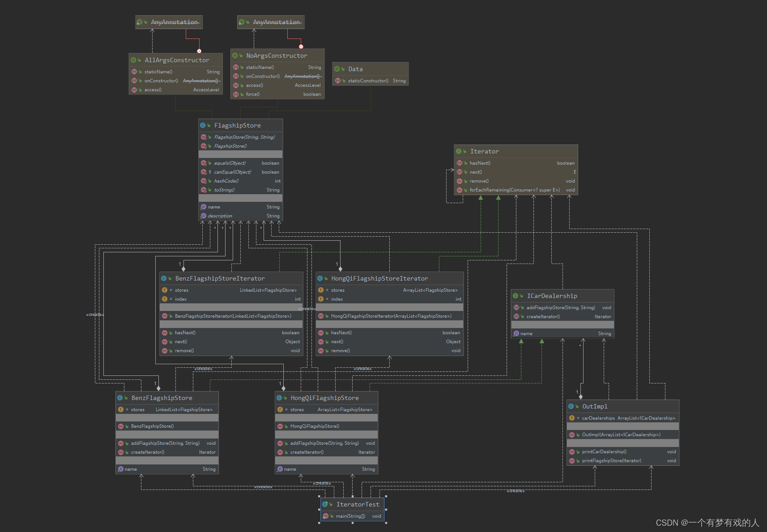Click the field icon beside carDealerships in OutImpl
This screenshot has height=532, width=767.
pyautogui.click(x=571, y=418)
